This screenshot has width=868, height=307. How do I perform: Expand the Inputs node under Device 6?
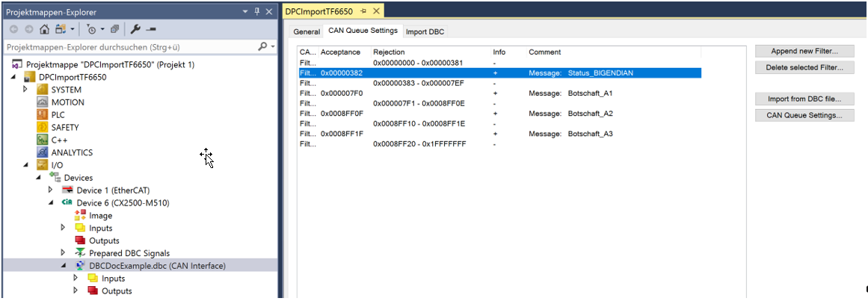point(63,227)
